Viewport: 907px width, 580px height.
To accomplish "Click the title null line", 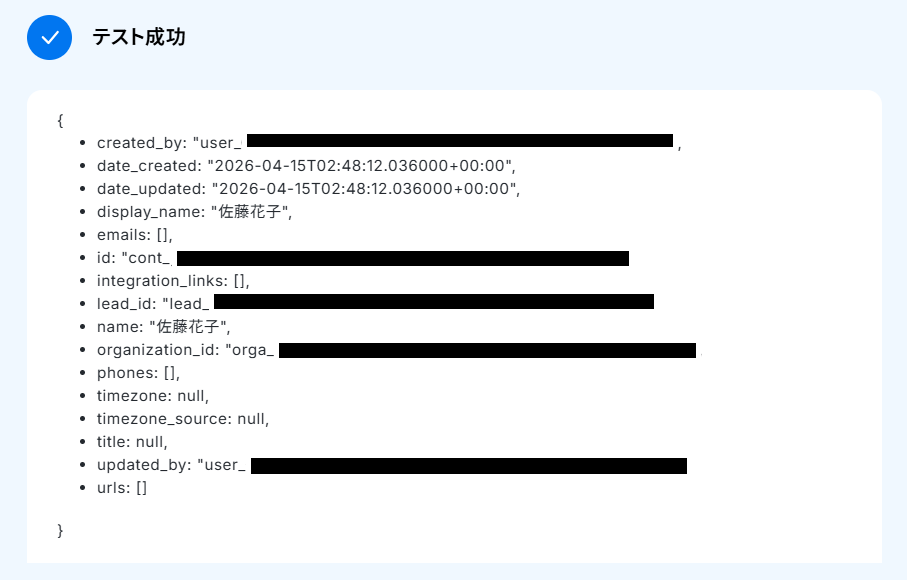I will 132,442.
